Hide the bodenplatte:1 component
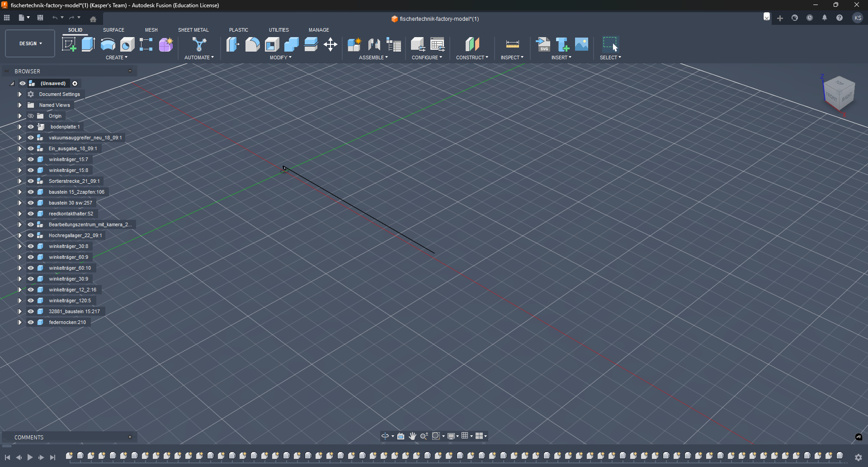Image resolution: width=868 pixels, height=467 pixels. click(31, 127)
